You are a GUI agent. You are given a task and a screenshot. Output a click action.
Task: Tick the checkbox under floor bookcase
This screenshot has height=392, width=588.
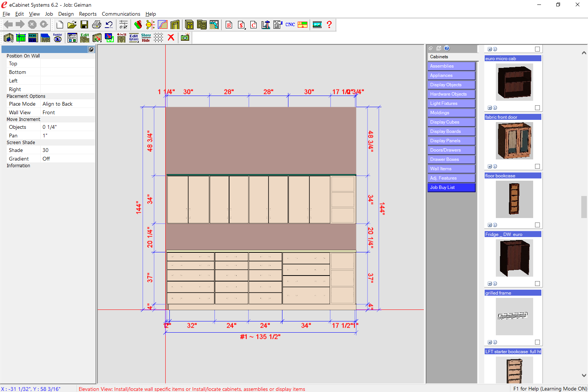pyautogui.click(x=537, y=225)
